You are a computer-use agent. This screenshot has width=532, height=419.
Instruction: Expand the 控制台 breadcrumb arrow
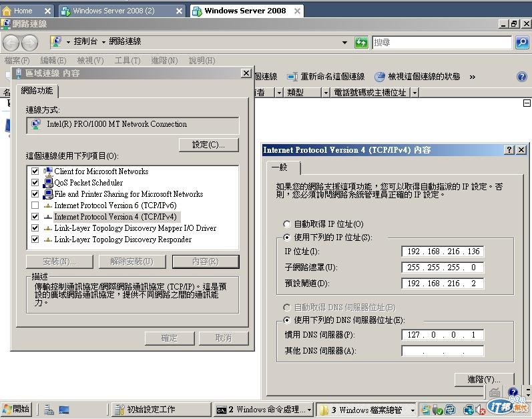click(x=68, y=42)
